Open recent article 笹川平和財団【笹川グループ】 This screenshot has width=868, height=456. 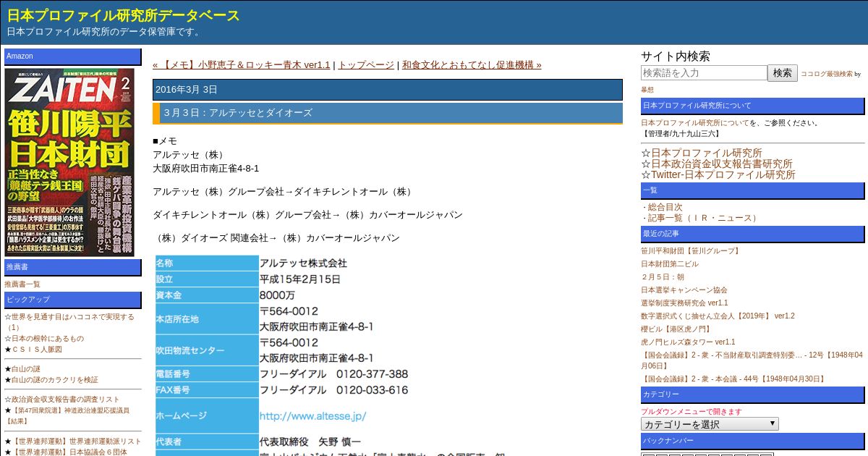[691, 251]
